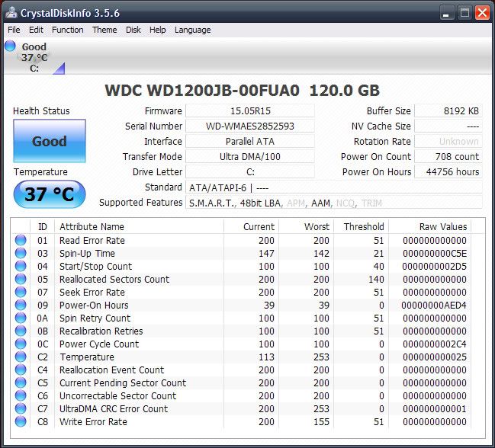This screenshot has width=495, height=448.
Task: Open the Disk menu
Action: click(x=133, y=30)
